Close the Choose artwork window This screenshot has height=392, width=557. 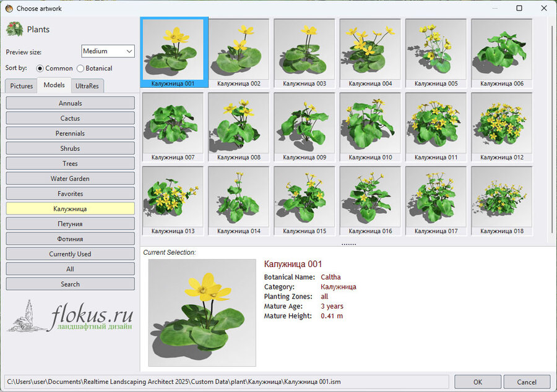tap(544, 8)
